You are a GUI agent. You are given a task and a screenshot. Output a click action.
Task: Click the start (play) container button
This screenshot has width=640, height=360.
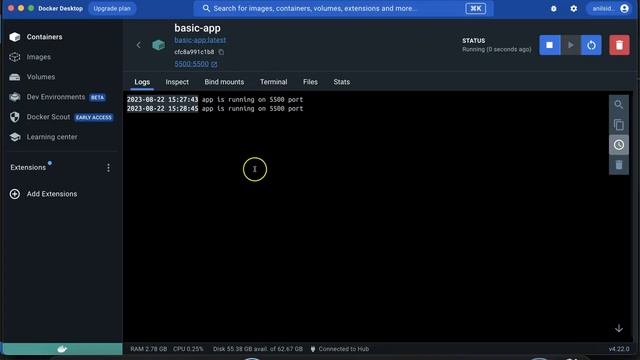coord(571,45)
